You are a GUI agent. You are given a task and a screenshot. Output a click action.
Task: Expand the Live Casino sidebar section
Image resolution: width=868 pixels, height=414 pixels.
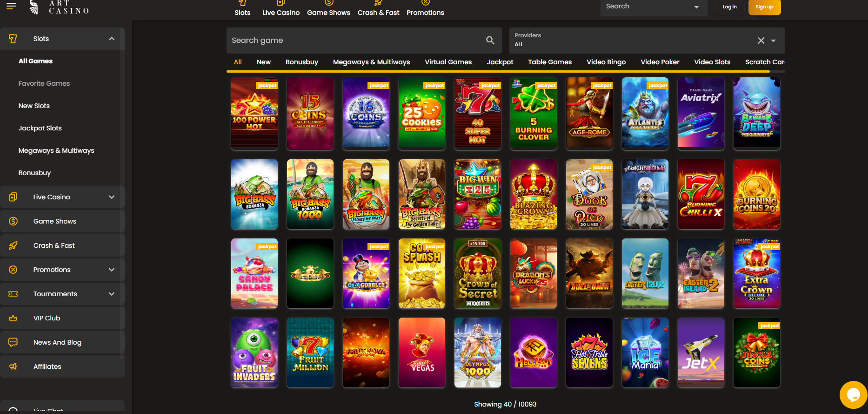pos(112,197)
